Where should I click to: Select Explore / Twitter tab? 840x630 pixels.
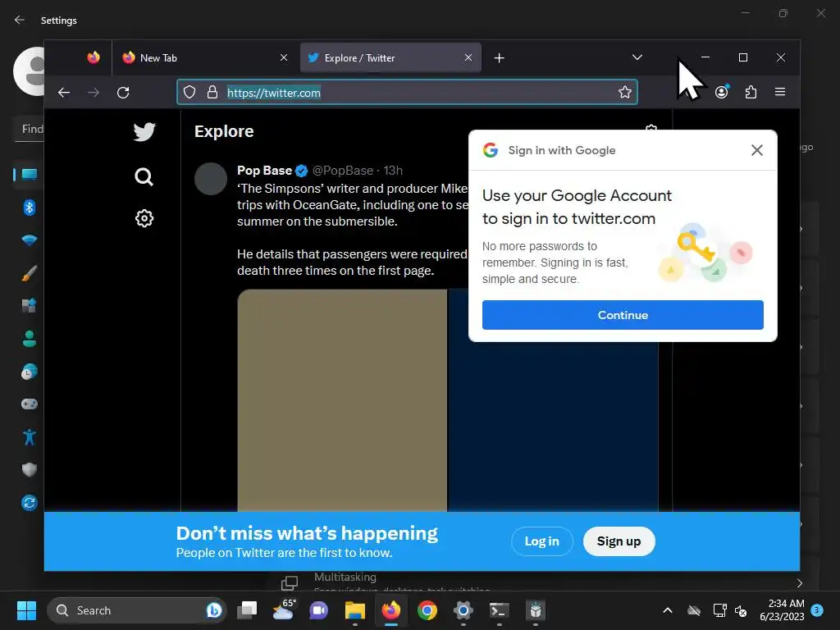coord(390,58)
